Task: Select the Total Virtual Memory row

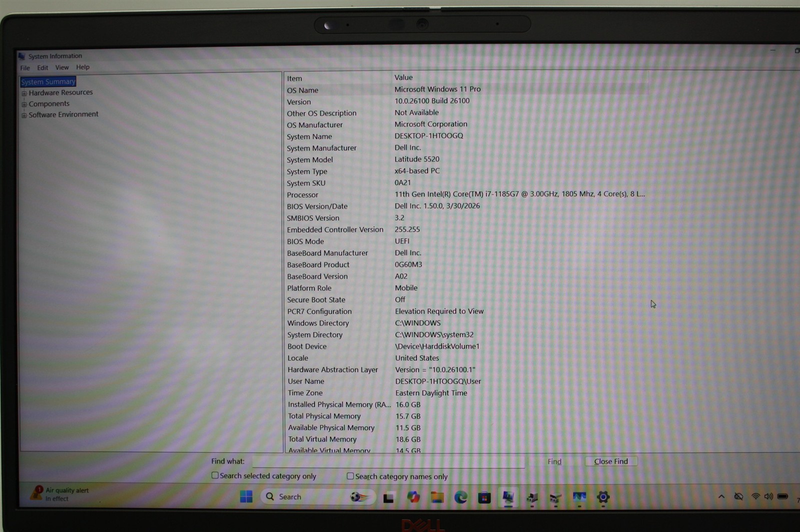Action: tap(466, 439)
